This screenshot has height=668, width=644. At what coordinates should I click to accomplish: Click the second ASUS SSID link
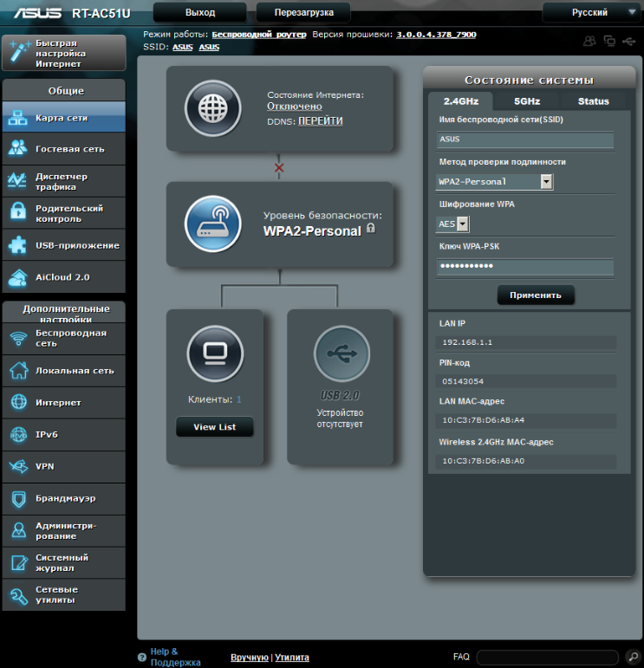click(x=209, y=47)
